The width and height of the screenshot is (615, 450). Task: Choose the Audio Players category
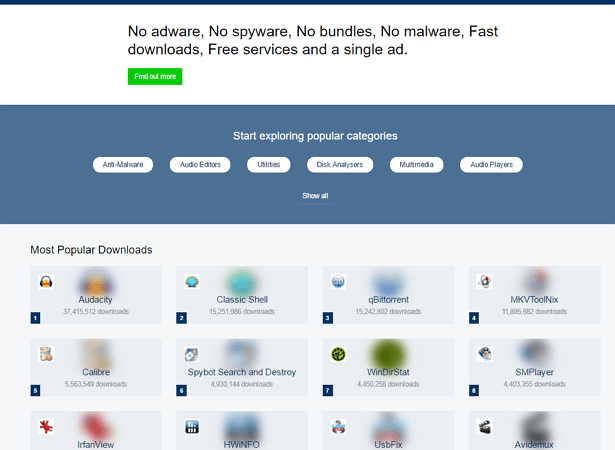[x=491, y=165]
